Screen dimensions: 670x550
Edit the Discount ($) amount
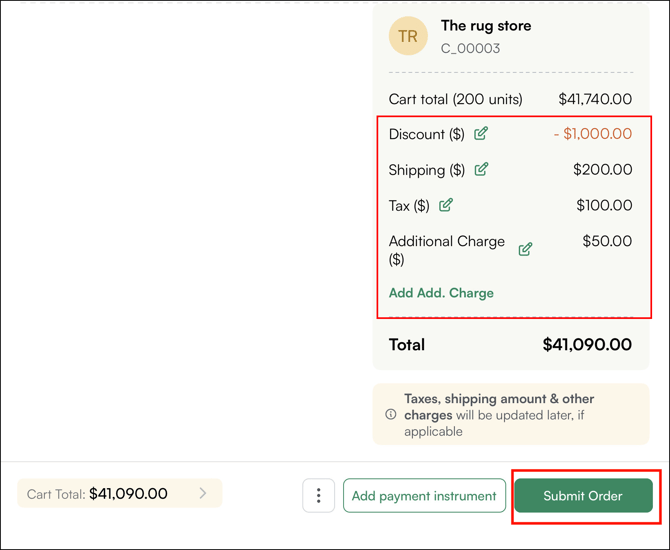pos(481,134)
